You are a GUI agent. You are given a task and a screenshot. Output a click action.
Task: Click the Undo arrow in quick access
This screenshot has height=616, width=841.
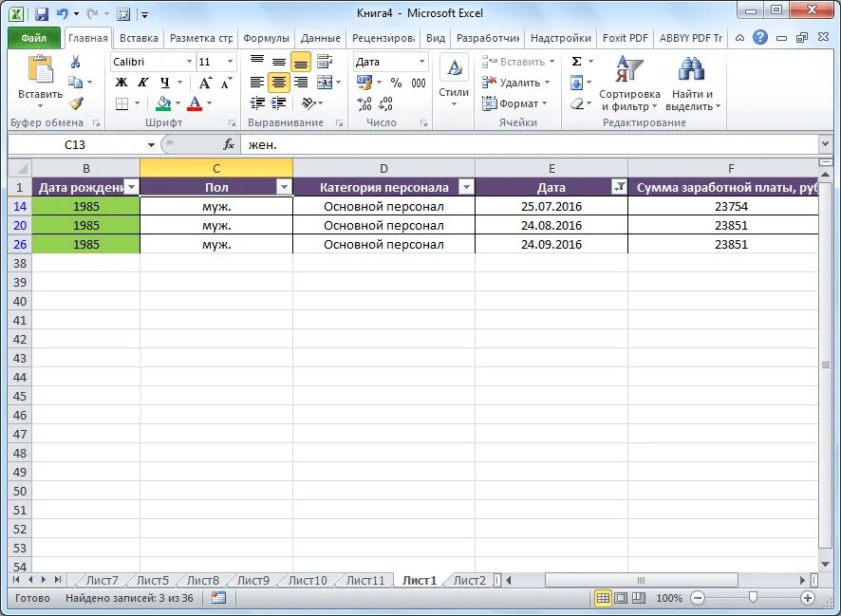(63, 14)
